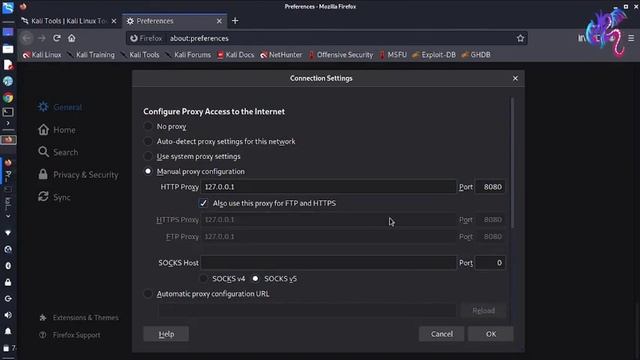The width and height of the screenshot is (640, 360).
Task: Open the library icon in Firefox toolbar
Action: [x=582, y=38]
